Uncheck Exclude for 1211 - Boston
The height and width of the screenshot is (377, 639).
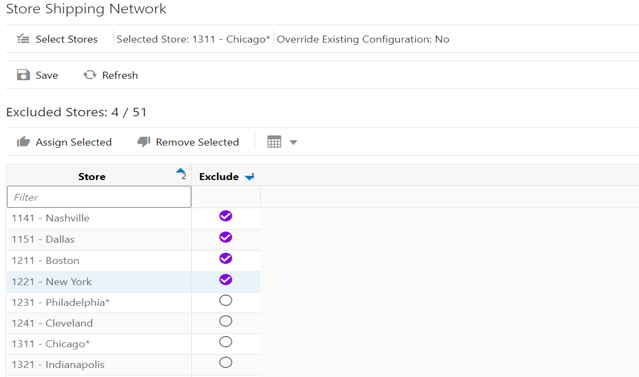pyautogui.click(x=226, y=258)
